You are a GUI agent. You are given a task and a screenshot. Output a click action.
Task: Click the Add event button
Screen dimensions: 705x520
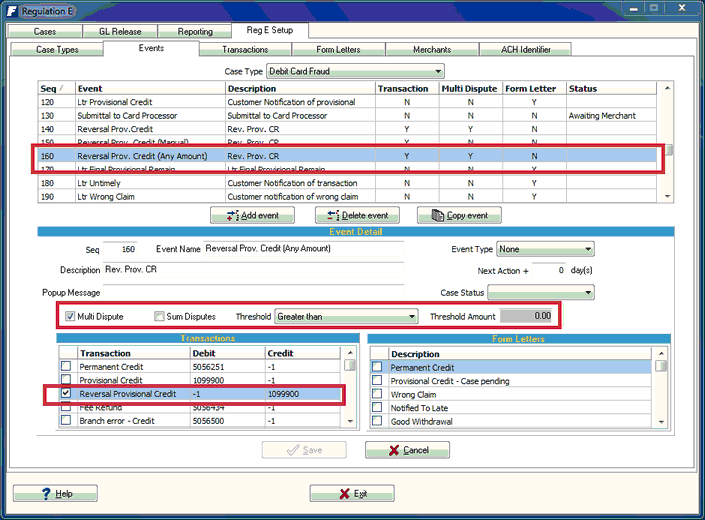coord(253,216)
